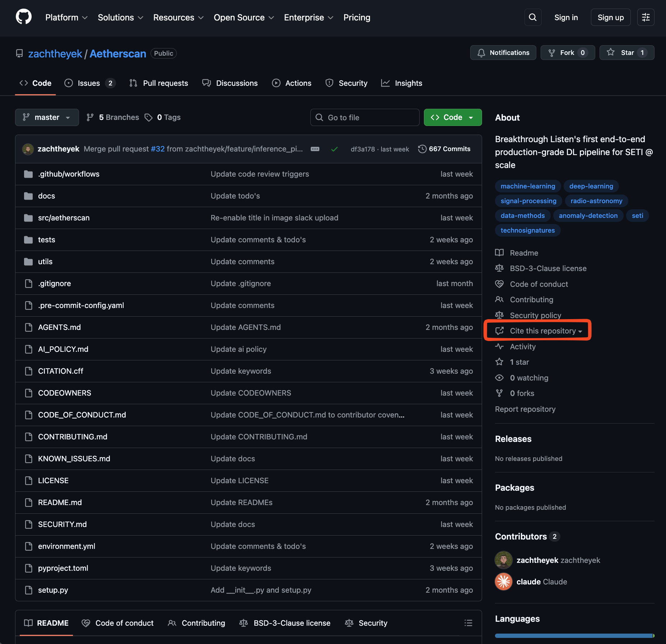Viewport: 666px width, 644px height.
Task: Click the machine-learning topic tag
Action: coord(528,186)
